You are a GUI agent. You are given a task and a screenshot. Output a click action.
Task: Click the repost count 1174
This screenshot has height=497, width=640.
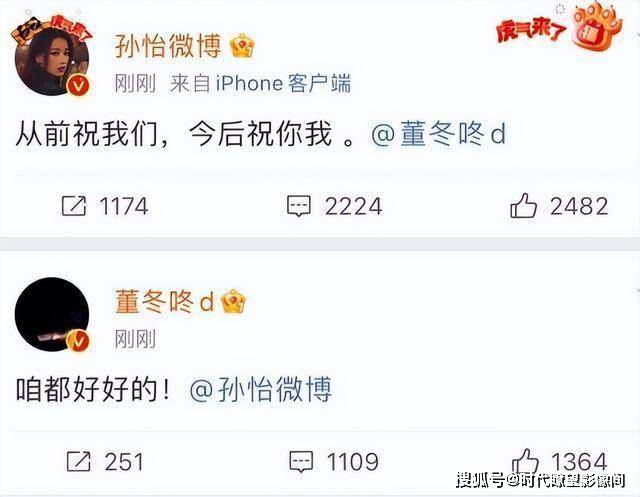(x=124, y=206)
